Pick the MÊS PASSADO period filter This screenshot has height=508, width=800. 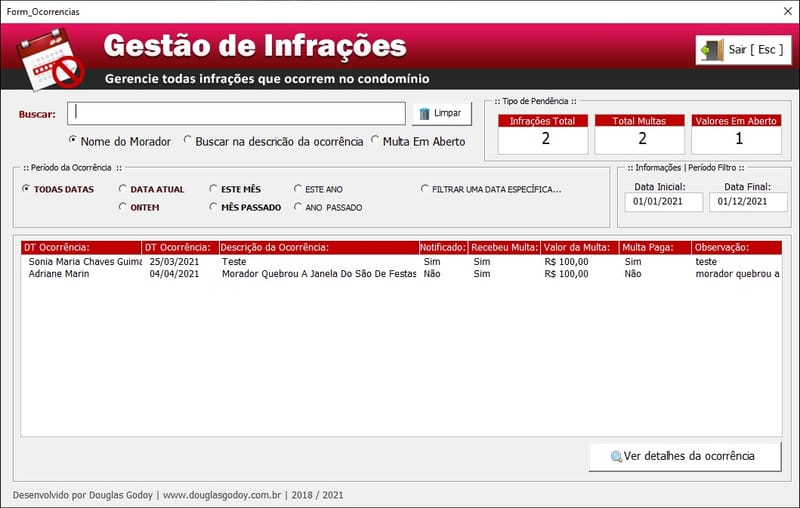click(x=214, y=207)
